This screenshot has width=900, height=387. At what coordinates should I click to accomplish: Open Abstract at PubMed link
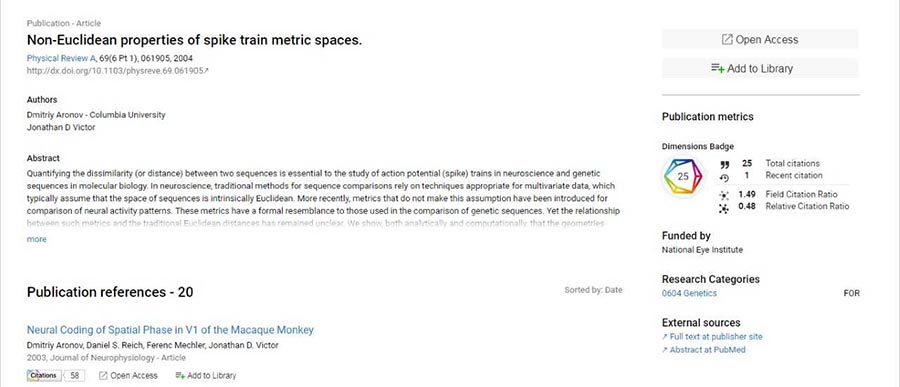(704, 350)
